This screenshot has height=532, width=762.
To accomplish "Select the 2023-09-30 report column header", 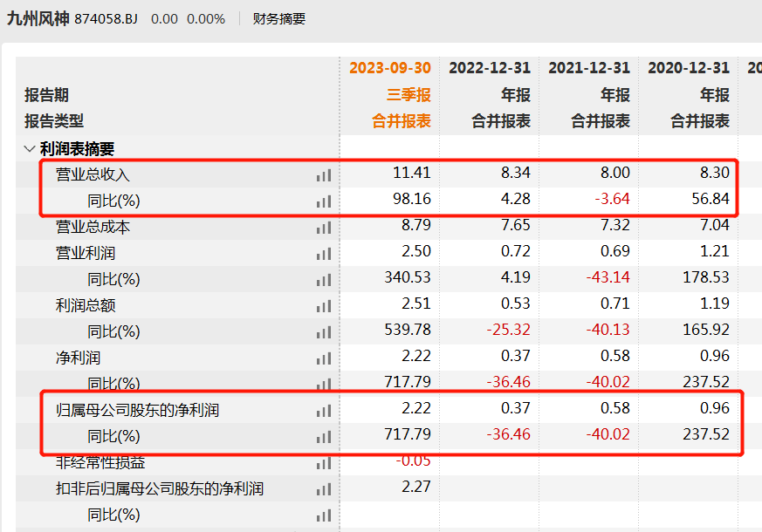I will (x=390, y=68).
